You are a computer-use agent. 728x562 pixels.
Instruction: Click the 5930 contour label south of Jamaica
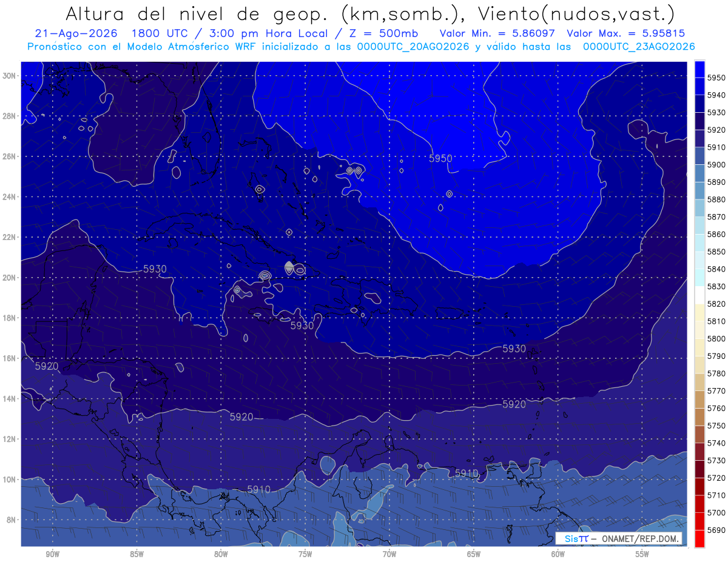coord(302,326)
